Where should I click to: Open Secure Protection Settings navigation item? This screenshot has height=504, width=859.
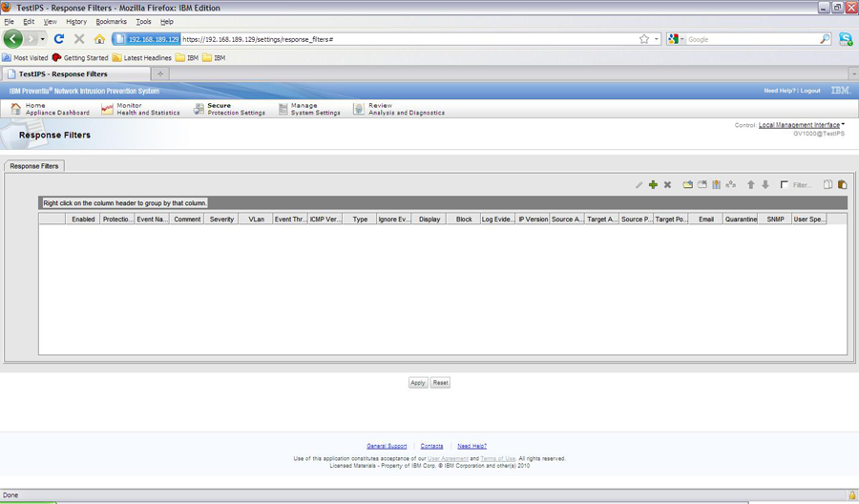pos(229,109)
